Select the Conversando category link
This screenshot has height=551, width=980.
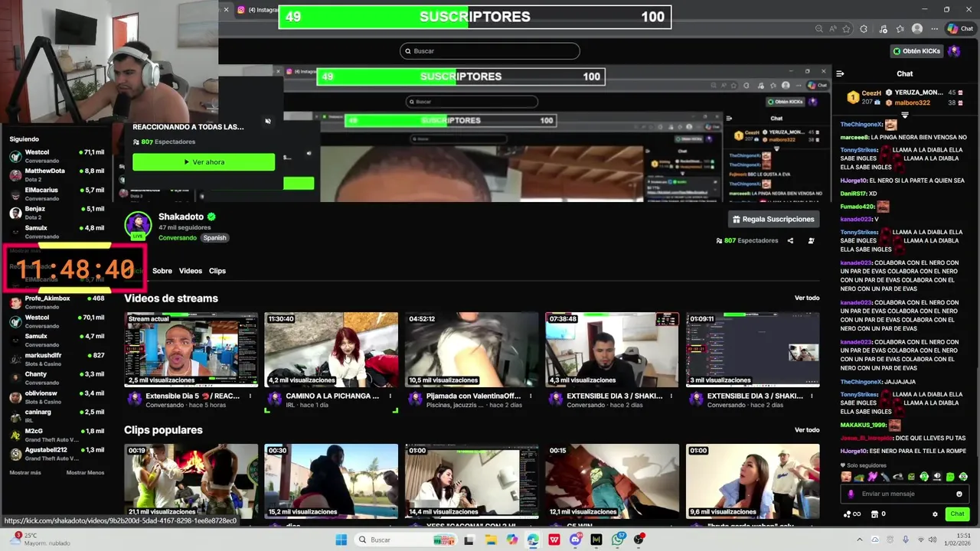(178, 238)
